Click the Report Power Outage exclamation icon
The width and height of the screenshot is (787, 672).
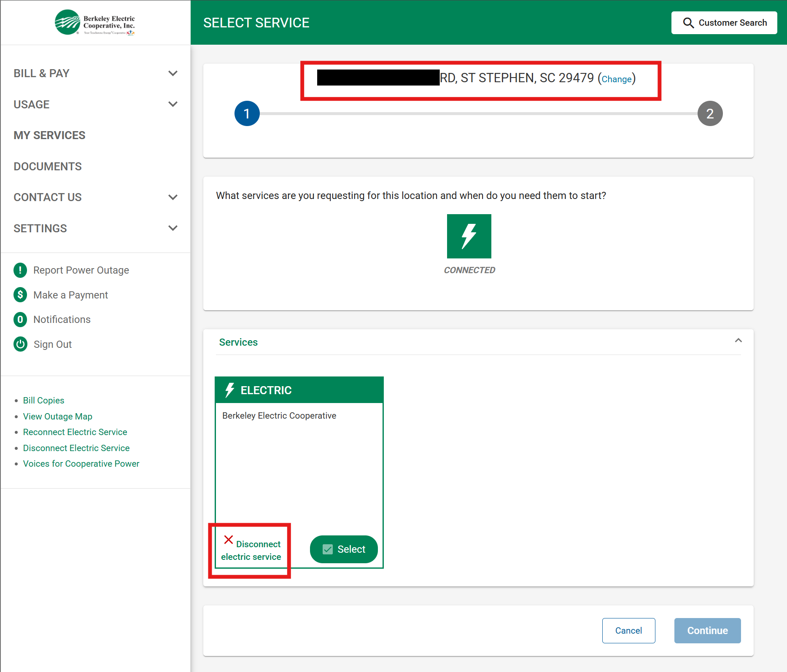pyautogui.click(x=20, y=270)
